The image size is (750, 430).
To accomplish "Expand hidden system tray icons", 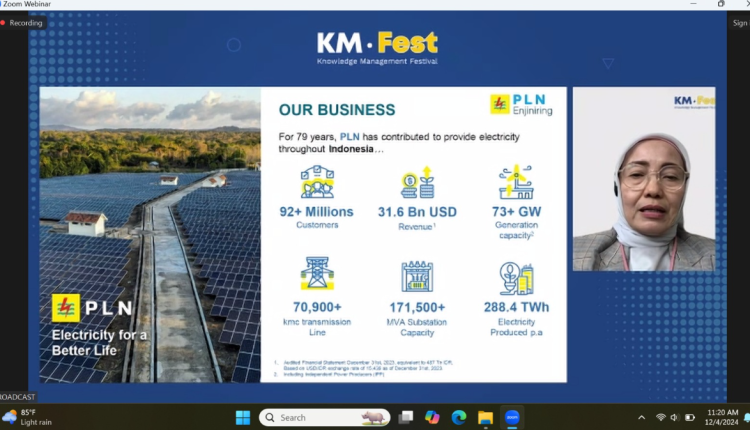I will [641, 418].
